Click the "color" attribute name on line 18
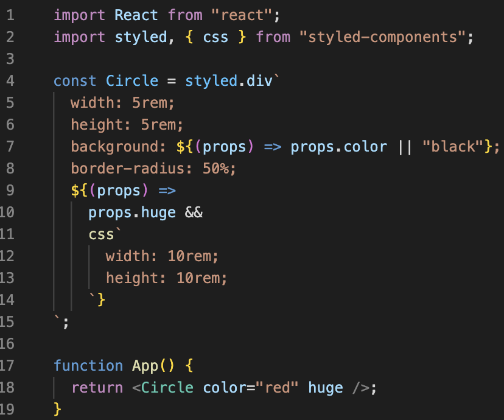Viewport: 504px width, 420px height. (x=225, y=387)
